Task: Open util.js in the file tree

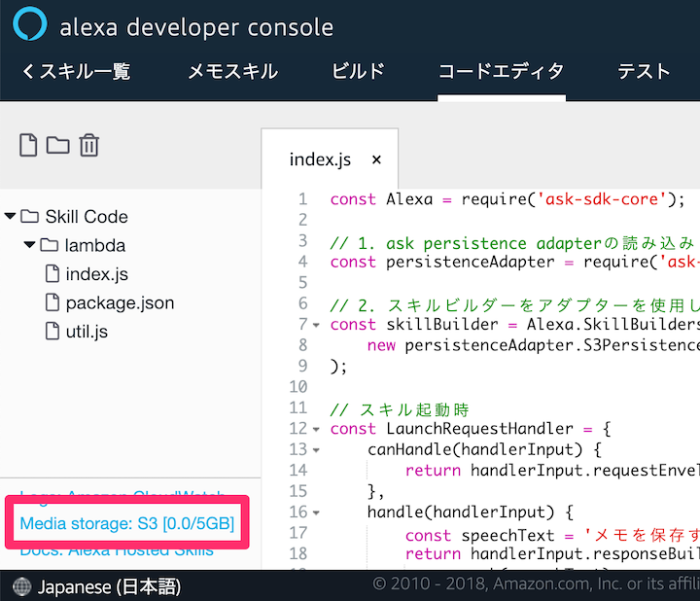Action: pos(87,332)
